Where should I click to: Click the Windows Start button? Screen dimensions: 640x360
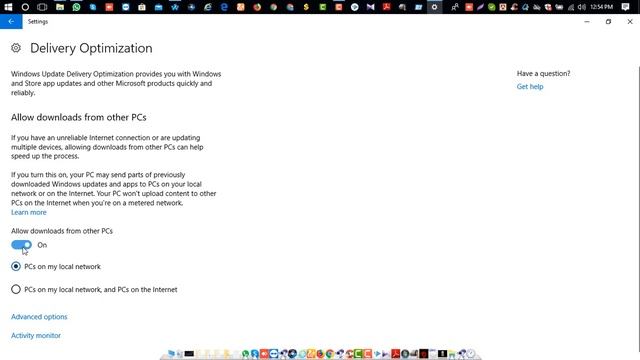click(x=8, y=7)
